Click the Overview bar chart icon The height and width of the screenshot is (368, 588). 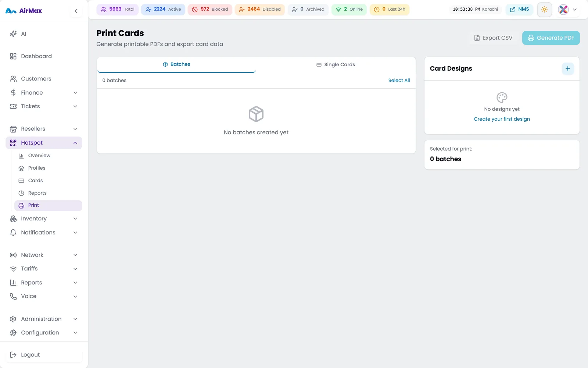click(x=21, y=156)
